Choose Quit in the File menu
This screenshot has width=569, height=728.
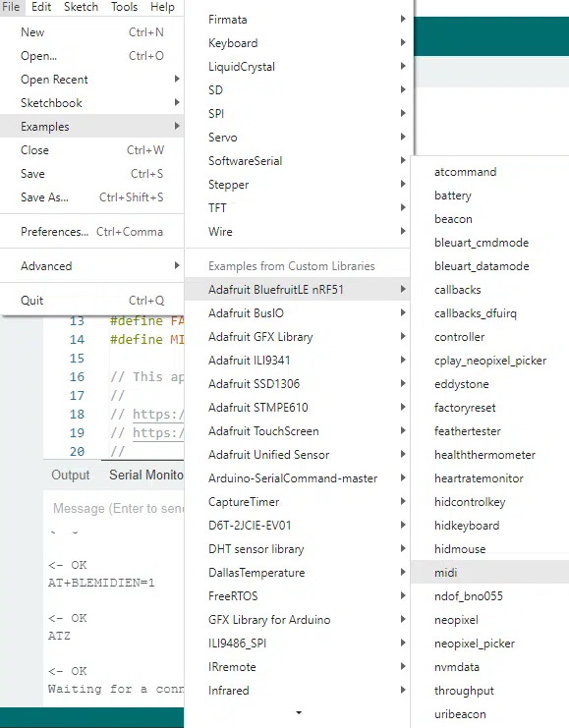click(92, 301)
